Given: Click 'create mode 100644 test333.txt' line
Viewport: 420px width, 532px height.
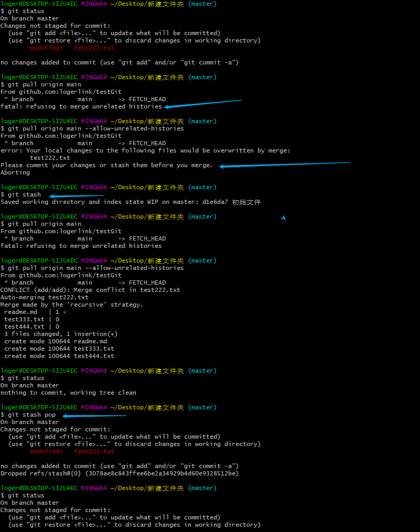Looking at the screenshot, I should (x=59, y=349).
